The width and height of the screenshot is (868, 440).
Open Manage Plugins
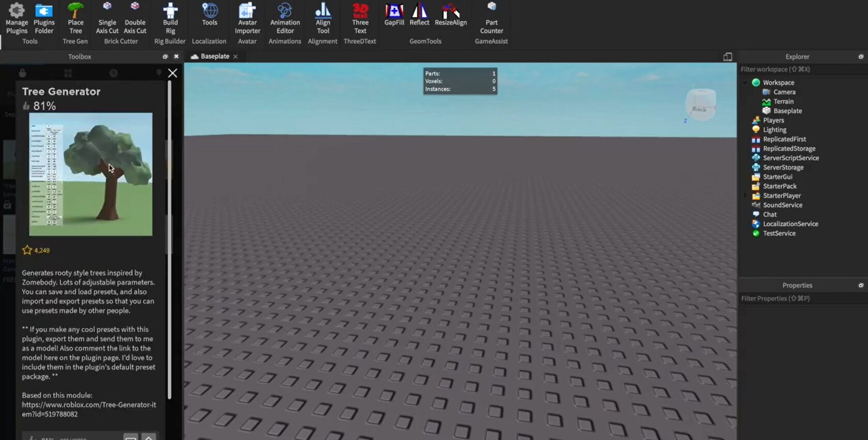click(x=17, y=19)
